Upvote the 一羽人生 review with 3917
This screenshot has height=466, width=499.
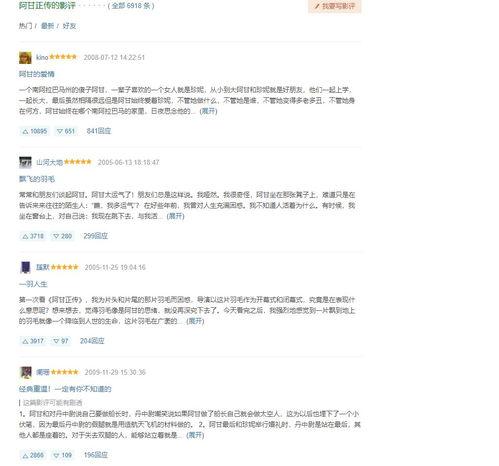coord(33,341)
